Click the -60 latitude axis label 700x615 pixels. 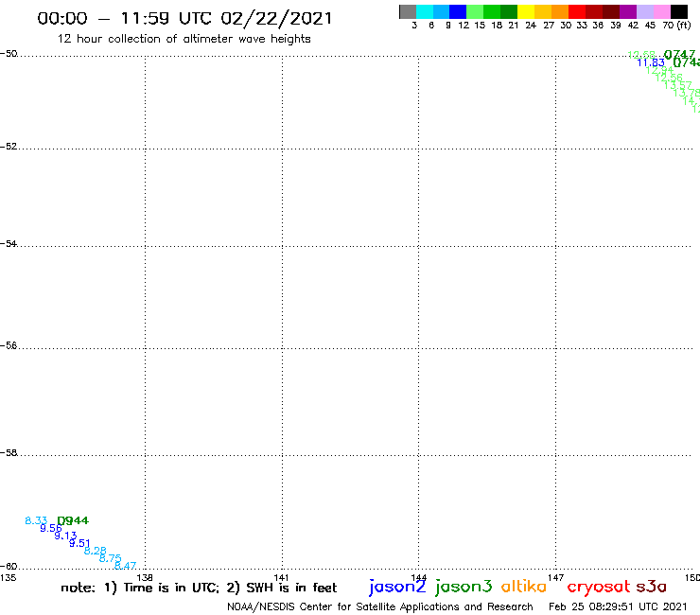click(x=9, y=567)
